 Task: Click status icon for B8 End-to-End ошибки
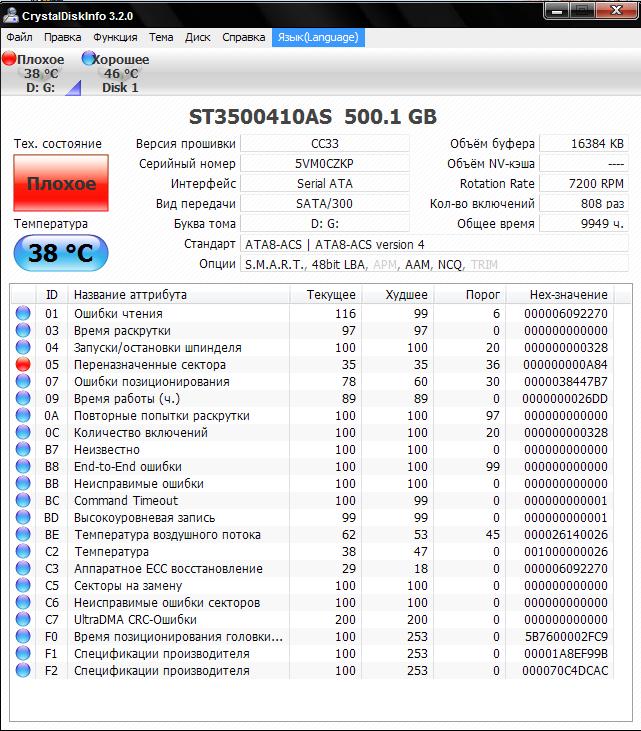click(x=23, y=466)
